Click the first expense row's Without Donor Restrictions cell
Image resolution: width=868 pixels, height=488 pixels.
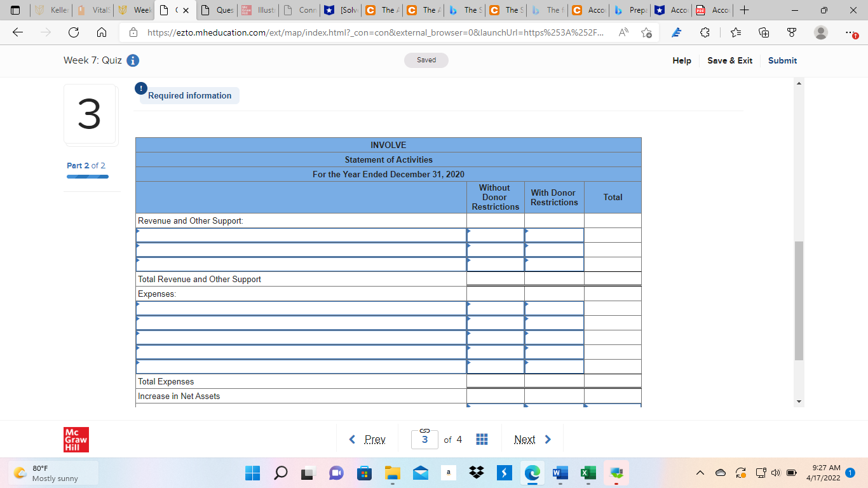pyautogui.click(x=496, y=308)
